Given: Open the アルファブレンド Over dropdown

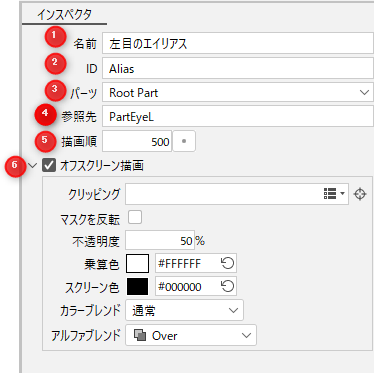Looking at the screenshot, I should tap(191, 335).
